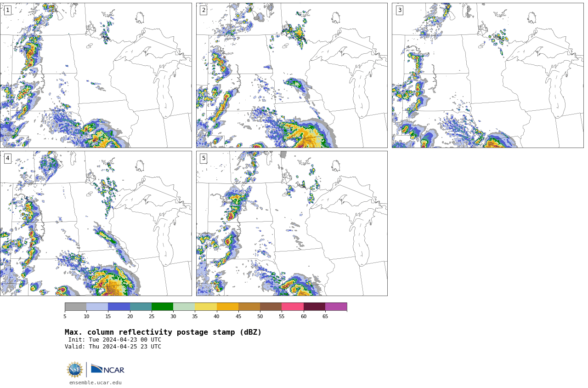Open ensemble member 2 reflectivity map
This screenshot has height=388, width=588.
(292, 75)
